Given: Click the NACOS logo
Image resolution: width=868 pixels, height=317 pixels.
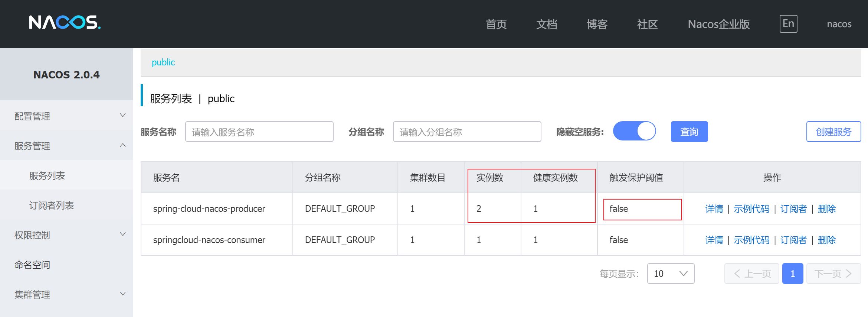Looking at the screenshot, I should pyautogui.click(x=65, y=23).
